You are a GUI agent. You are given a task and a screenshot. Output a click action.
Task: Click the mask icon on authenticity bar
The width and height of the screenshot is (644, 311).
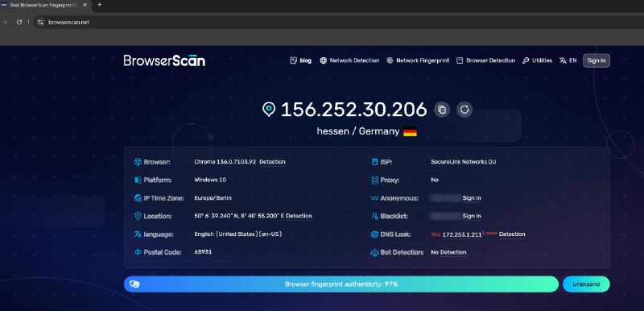pos(134,284)
